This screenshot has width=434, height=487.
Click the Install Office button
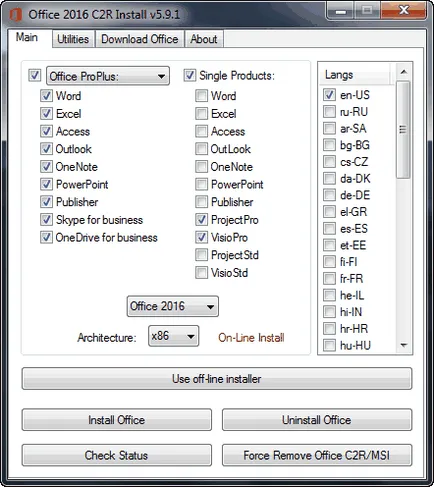click(x=117, y=420)
